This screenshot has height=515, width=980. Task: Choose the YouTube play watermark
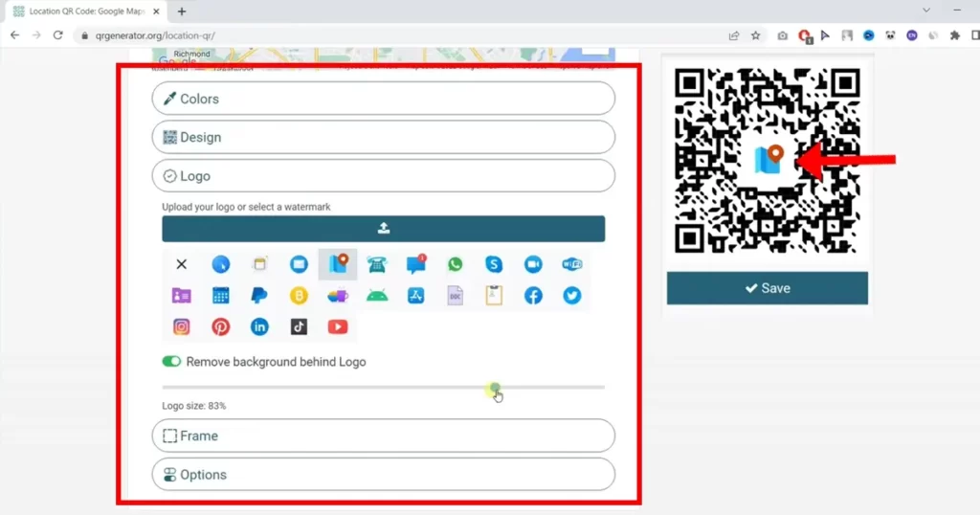[x=338, y=326]
